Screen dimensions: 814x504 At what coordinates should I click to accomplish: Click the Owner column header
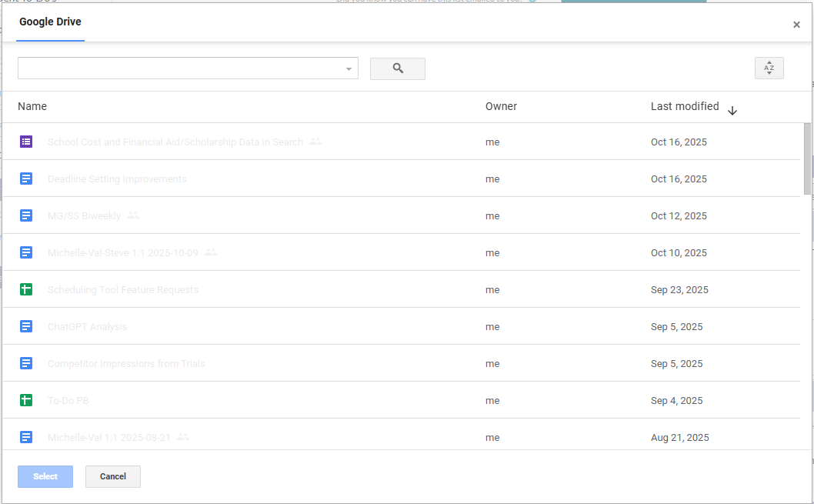(x=501, y=106)
